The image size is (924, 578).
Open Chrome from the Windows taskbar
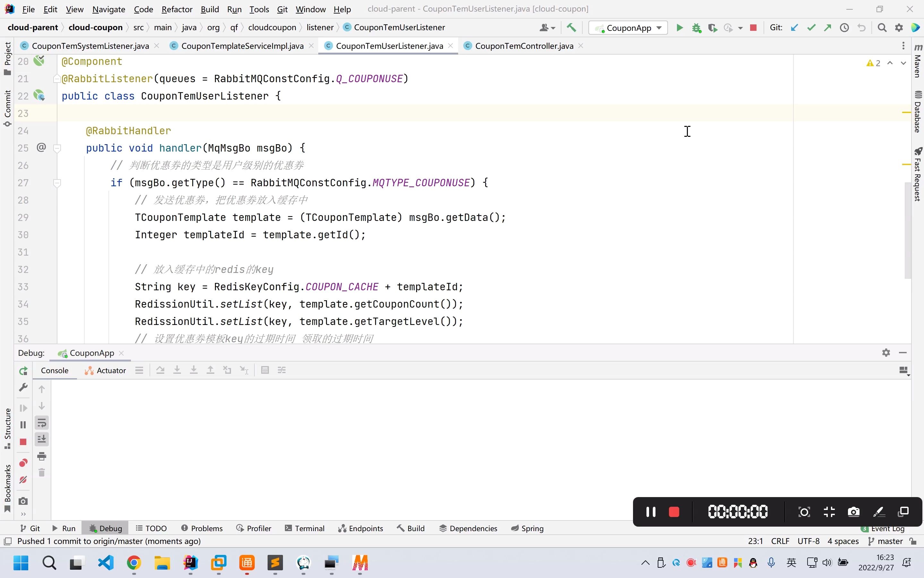134,563
